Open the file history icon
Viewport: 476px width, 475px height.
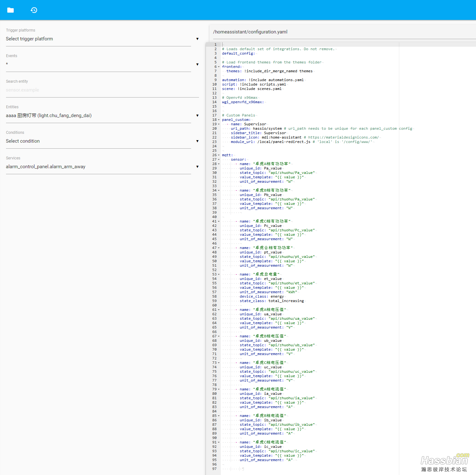pos(34,10)
